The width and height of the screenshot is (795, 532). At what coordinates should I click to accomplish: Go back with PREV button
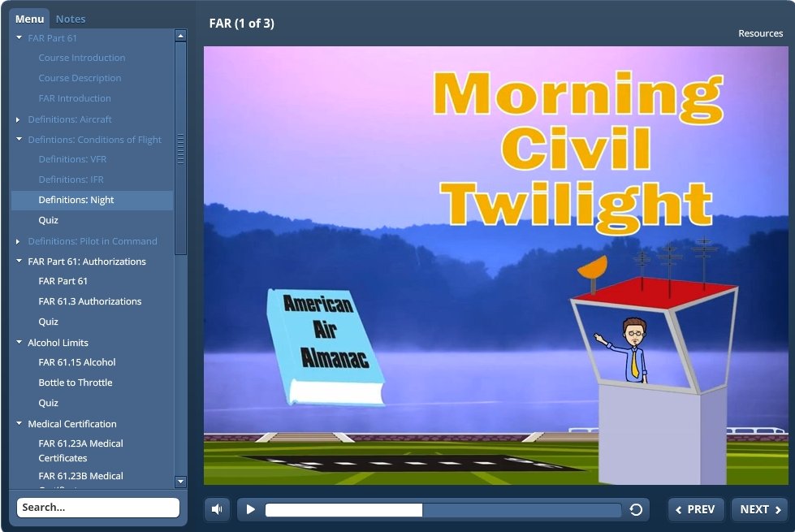coord(696,509)
